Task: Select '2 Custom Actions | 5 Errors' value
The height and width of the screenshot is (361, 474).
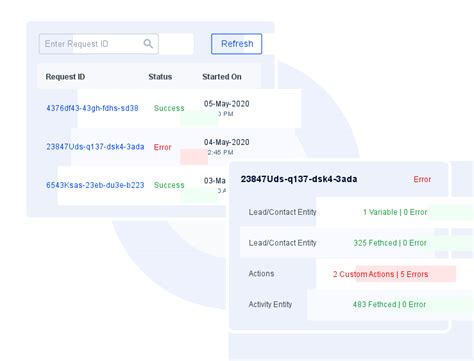Action: click(380, 274)
